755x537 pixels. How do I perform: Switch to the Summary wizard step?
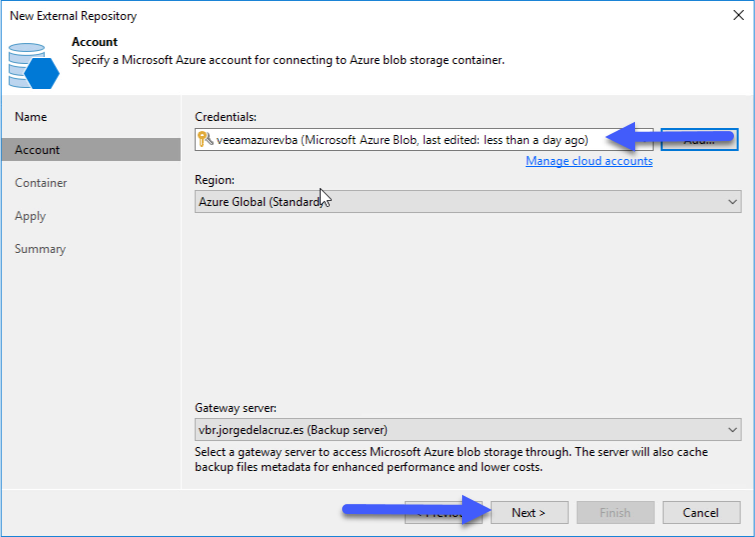(x=40, y=249)
